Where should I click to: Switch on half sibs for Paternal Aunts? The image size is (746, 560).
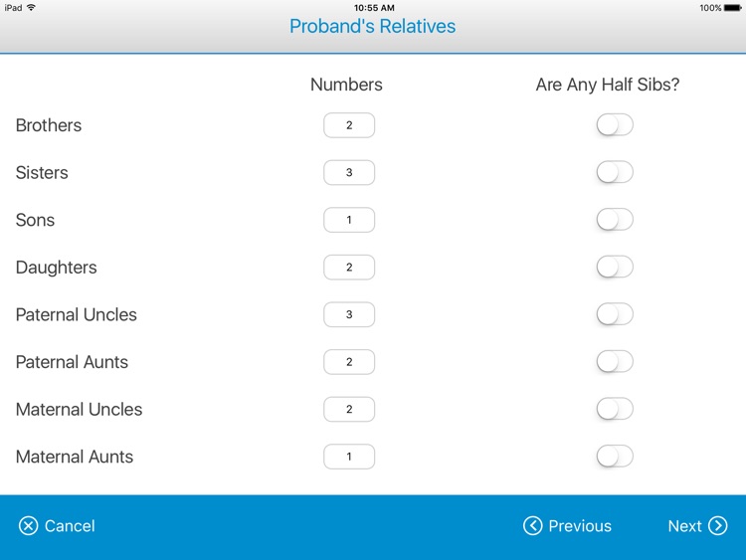(x=615, y=362)
